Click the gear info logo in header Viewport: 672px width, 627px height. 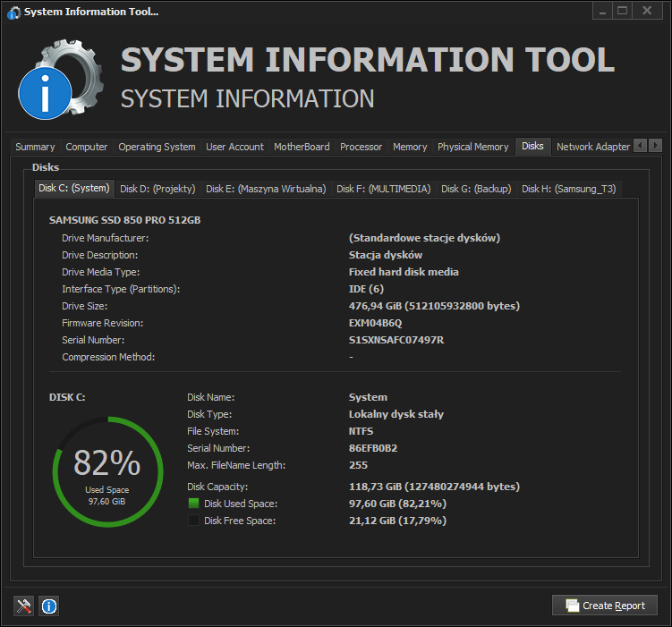tap(61, 80)
